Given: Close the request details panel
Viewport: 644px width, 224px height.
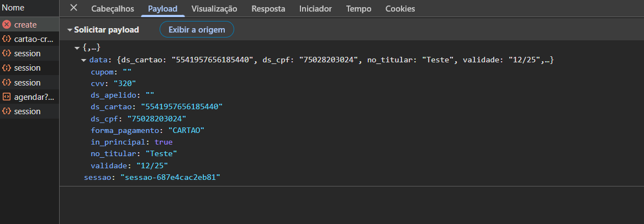Looking at the screenshot, I should (73, 8).
